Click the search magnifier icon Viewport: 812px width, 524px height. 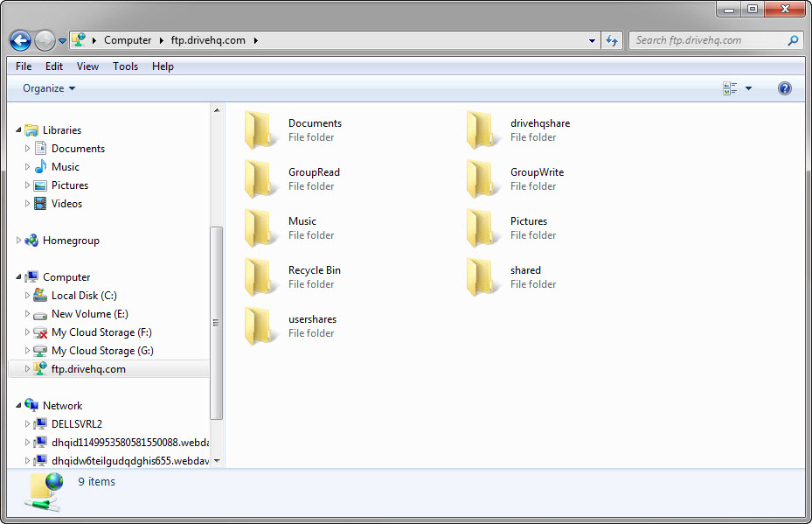[x=793, y=40]
